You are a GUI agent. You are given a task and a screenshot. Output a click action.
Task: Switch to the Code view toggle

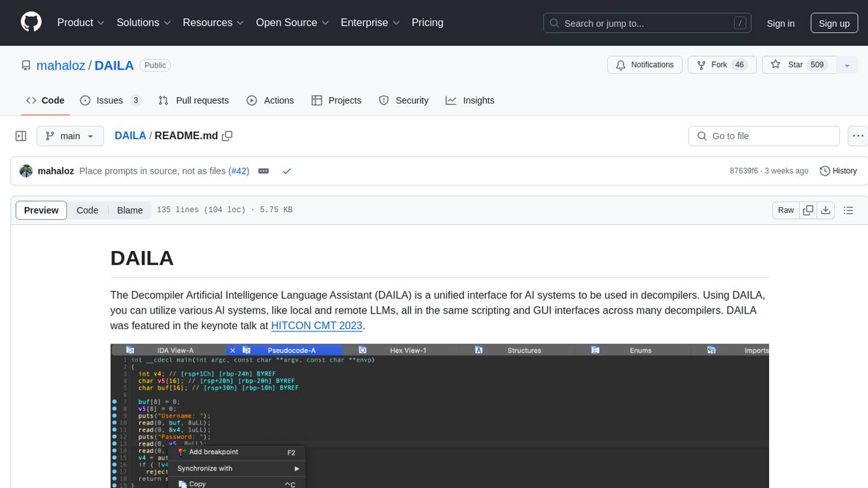point(87,210)
